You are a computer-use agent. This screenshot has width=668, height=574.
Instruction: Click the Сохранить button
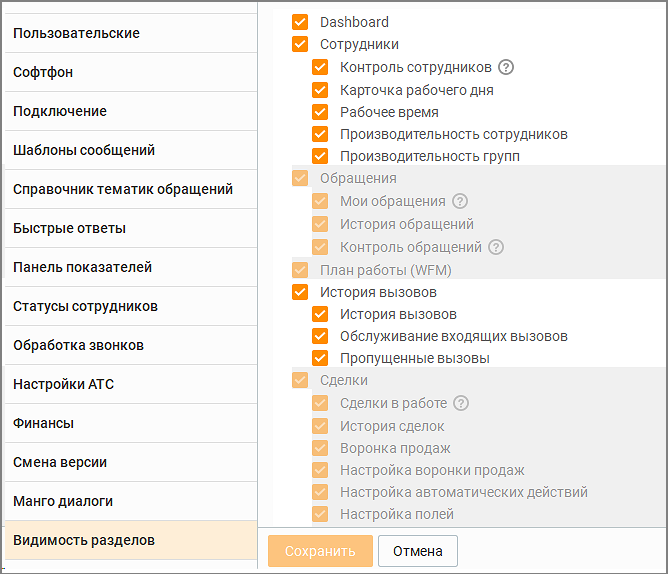pos(320,551)
